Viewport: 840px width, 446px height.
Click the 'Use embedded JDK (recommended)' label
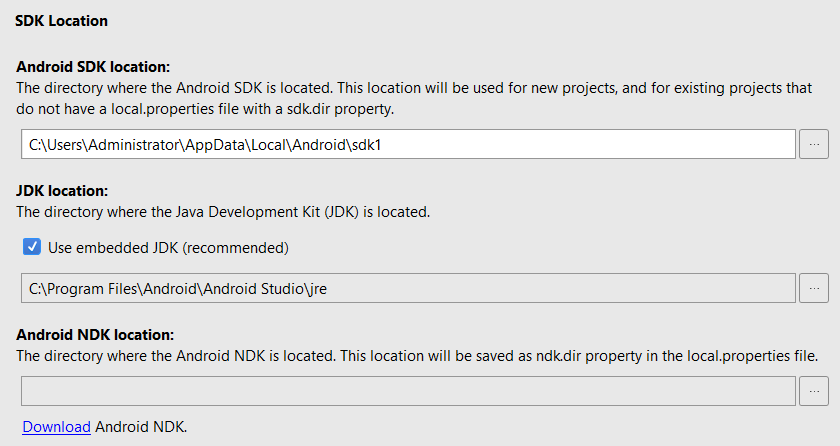(x=168, y=247)
